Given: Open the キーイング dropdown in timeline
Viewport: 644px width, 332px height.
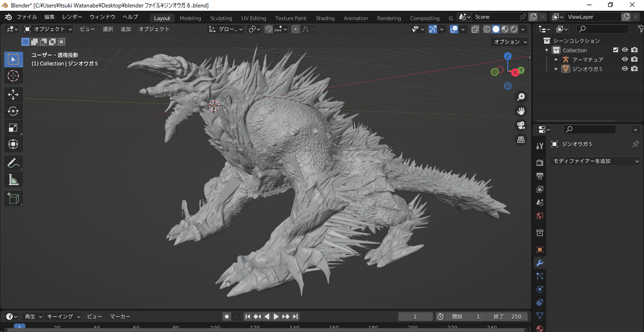Looking at the screenshot, I should pyautogui.click(x=64, y=316).
